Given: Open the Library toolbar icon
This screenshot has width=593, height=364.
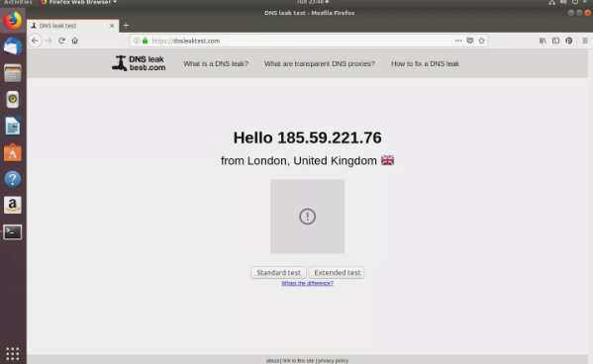Looking at the screenshot, I should (x=543, y=41).
